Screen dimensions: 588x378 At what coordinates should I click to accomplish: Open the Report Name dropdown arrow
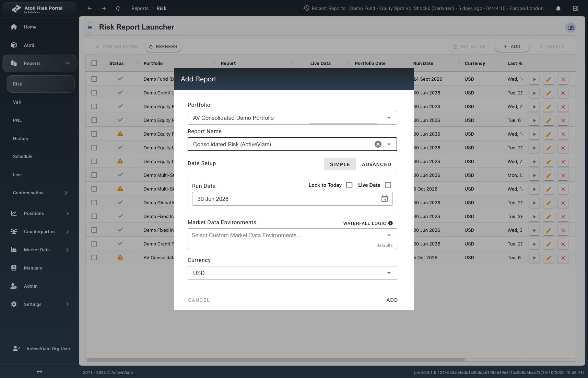coord(389,144)
